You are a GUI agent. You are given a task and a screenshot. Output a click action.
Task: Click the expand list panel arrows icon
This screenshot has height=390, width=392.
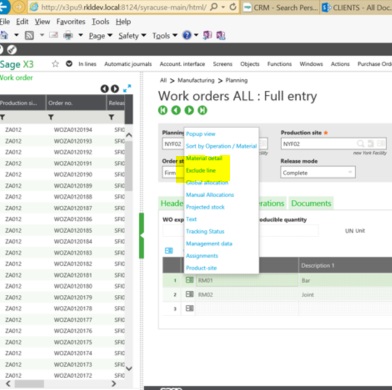coord(127,89)
